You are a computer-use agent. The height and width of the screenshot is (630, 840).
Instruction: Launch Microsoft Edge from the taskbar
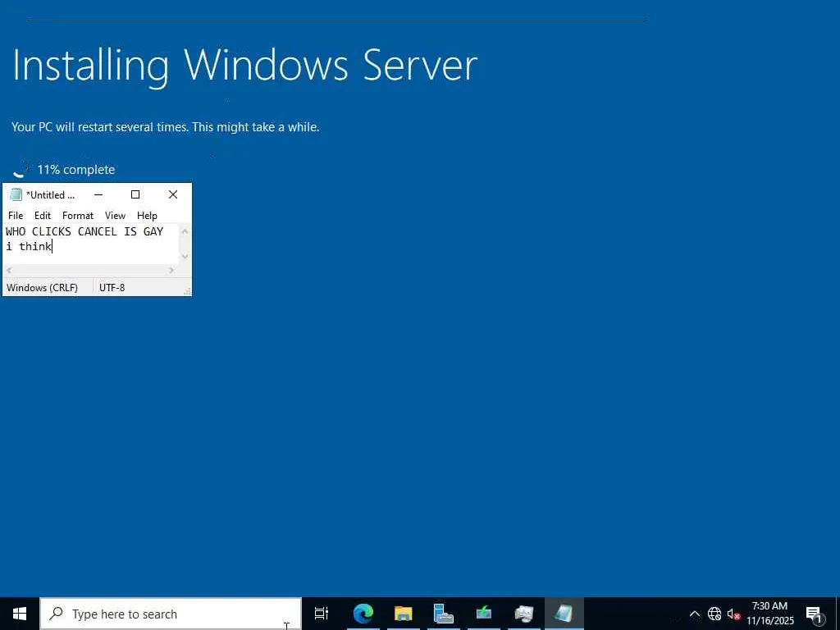pyautogui.click(x=363, y=614)
